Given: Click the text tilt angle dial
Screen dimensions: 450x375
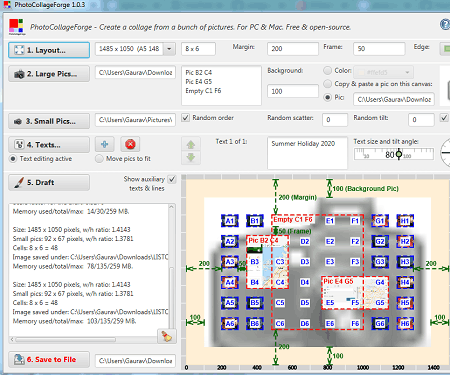Looking at the screenshot, I should 445,153.
